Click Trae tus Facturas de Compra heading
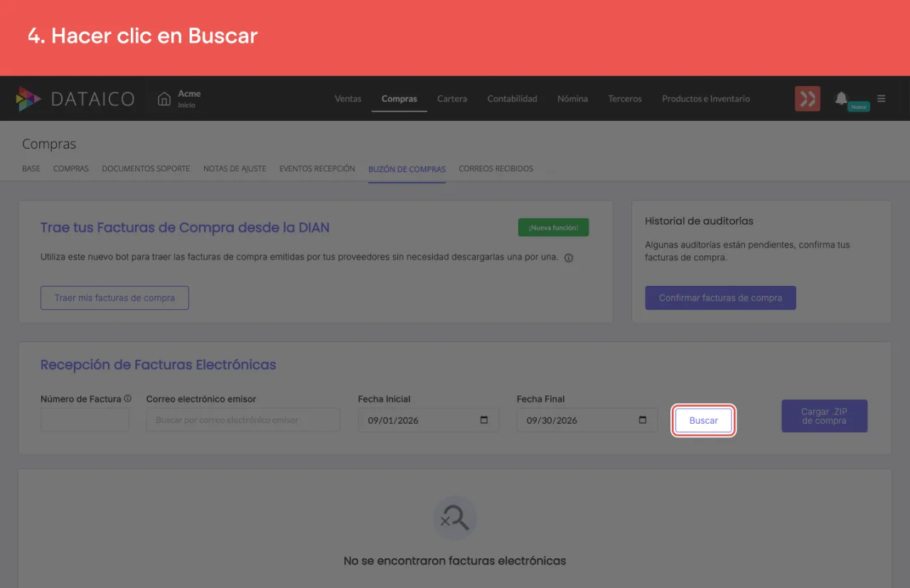The image size is (910, 588). coord(185,228)
